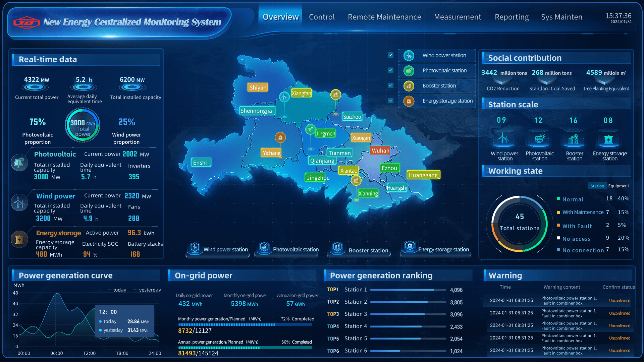Click the energy storage marker above Yichang
Viewport: 644px width, 362px height.
(x=280, y=137)
